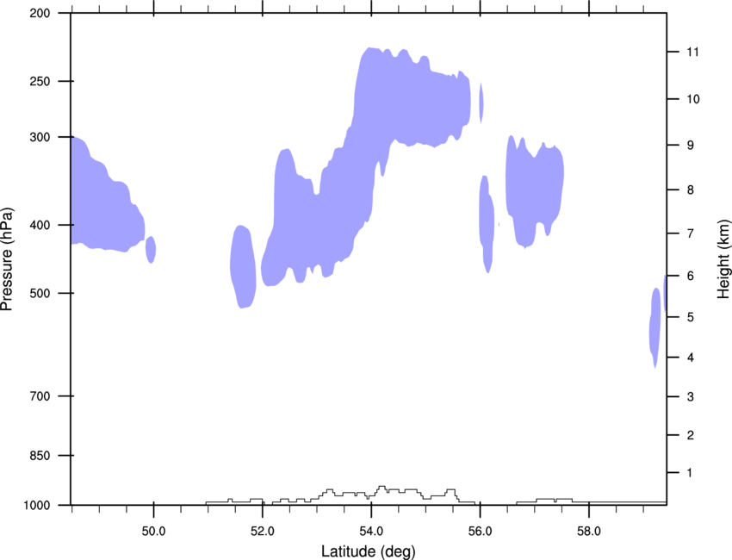The height and width of the screenshot is (560, 732).
Task: Select the 400 pressure axis label
Action: tap(40, 225)
